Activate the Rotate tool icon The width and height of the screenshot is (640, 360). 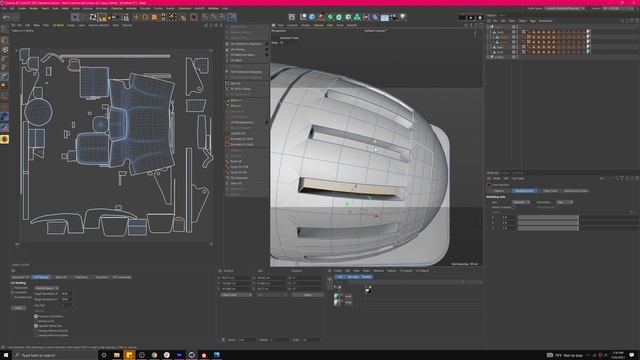pos(145,17)
